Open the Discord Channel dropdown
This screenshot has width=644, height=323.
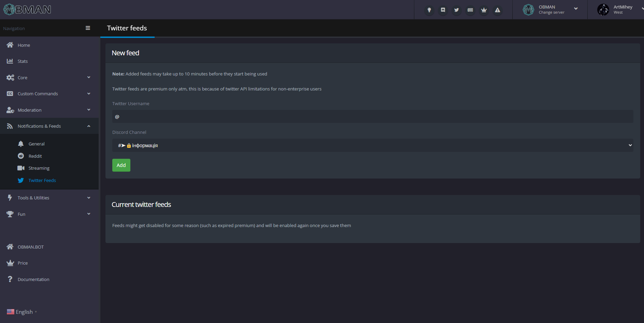pyautogui.click(x=373, y=145)
